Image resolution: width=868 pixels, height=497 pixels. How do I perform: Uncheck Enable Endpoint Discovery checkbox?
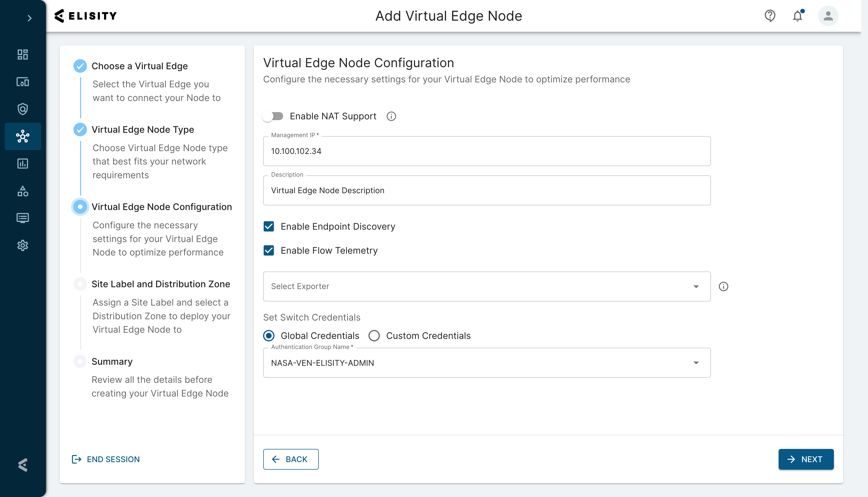coord(269,227)
